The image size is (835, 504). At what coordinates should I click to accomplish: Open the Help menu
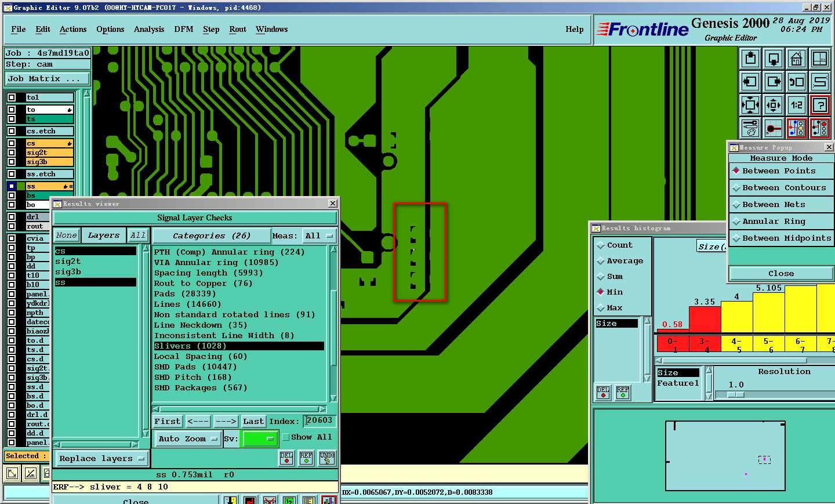pos(575,30)
